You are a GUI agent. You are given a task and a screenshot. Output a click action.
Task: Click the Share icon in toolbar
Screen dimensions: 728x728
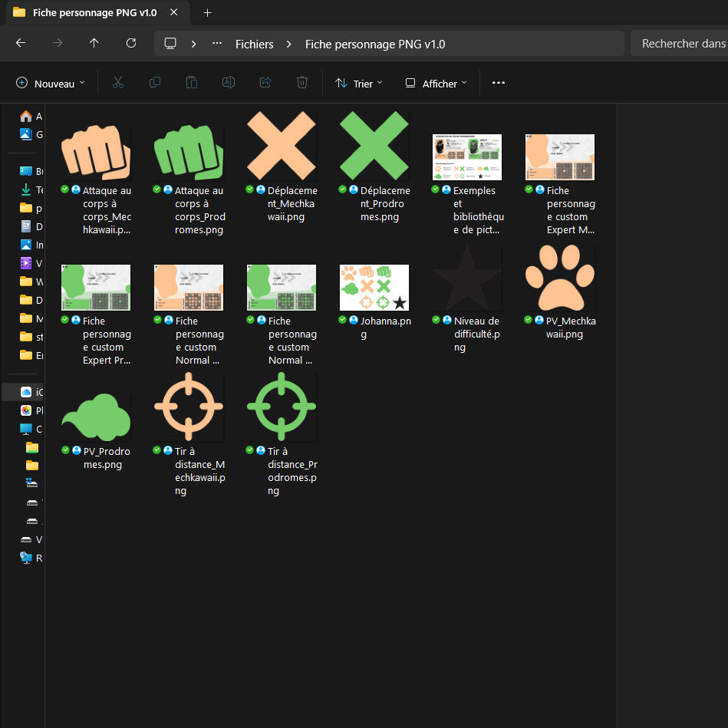pyautogui.click(x=265, y=83)
